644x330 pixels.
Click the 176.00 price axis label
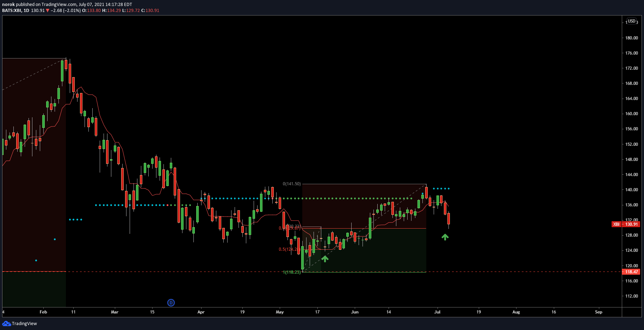coord(632,53)
